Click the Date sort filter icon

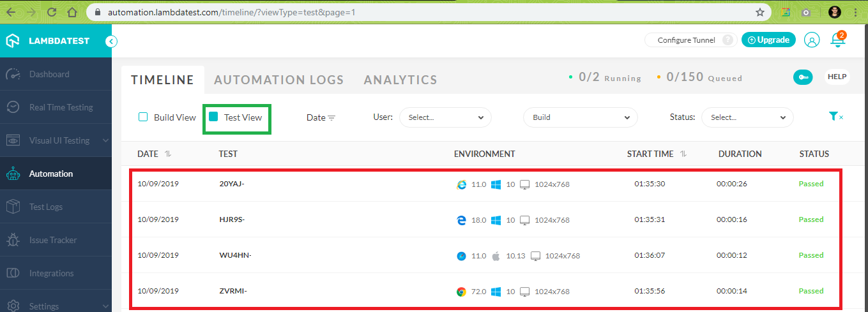coord(331,118)
